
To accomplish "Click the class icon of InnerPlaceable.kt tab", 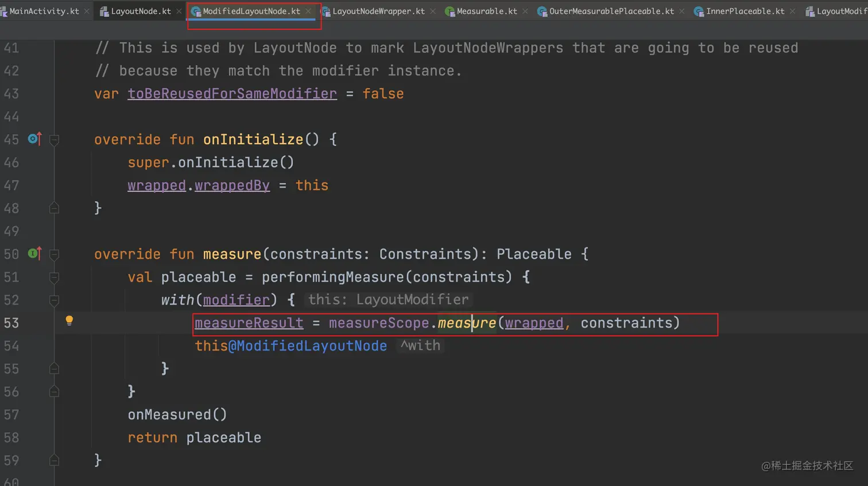I will point(699,11).
